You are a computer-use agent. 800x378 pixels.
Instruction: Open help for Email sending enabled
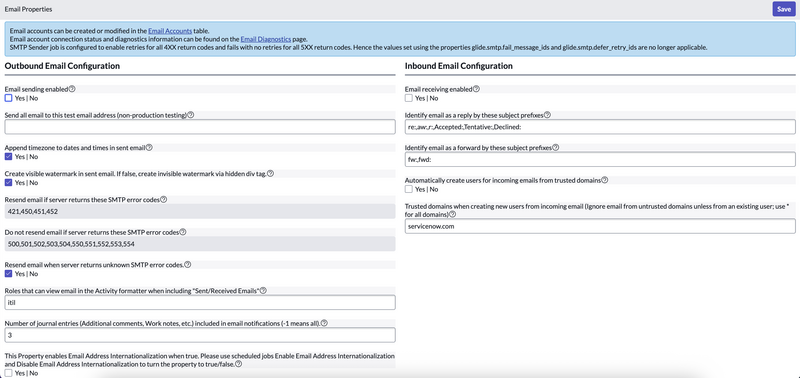pyautogui.click(x=72, y=89)
